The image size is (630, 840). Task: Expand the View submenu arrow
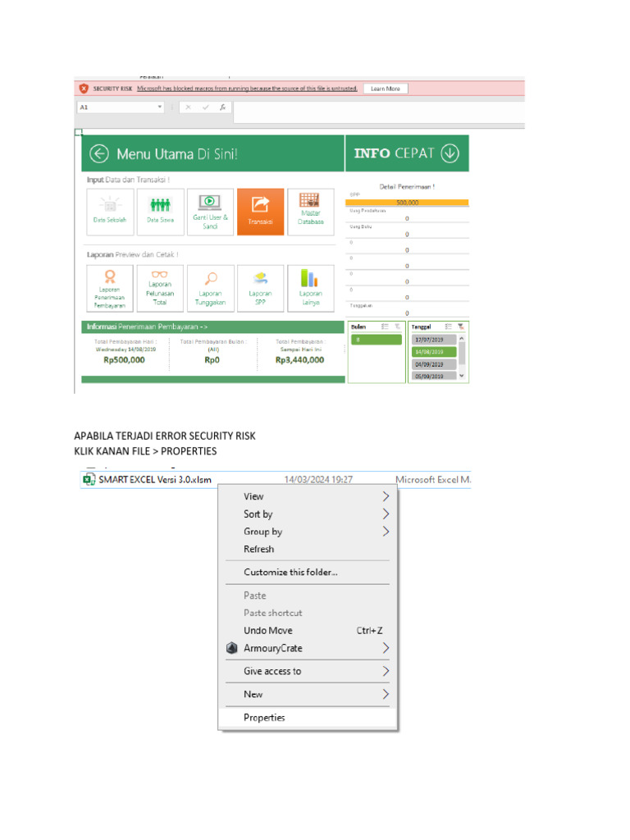(386, 496)
